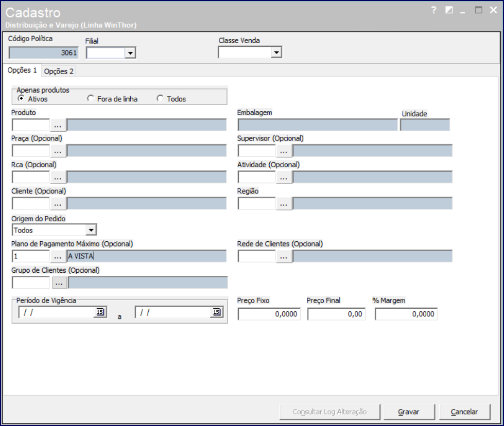Viewport: 504px width, 426px height.
Task: Open Grupo de Clientes lookup ellipsis button
Action: [x=60, y=283]
